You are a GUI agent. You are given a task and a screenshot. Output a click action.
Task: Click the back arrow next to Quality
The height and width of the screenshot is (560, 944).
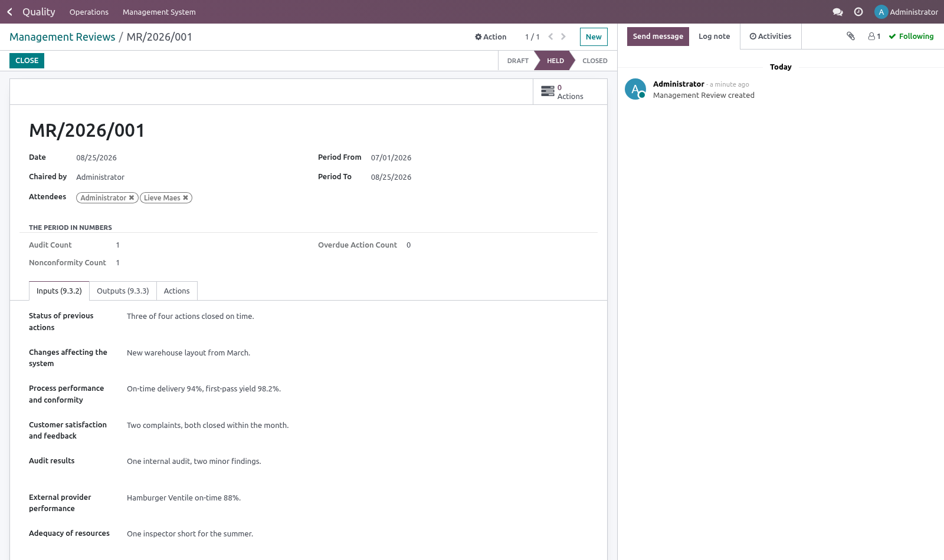point(9,12)
